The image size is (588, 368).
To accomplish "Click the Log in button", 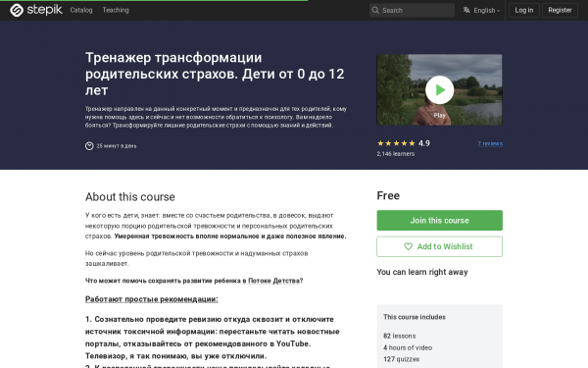I will pos(524,10).
